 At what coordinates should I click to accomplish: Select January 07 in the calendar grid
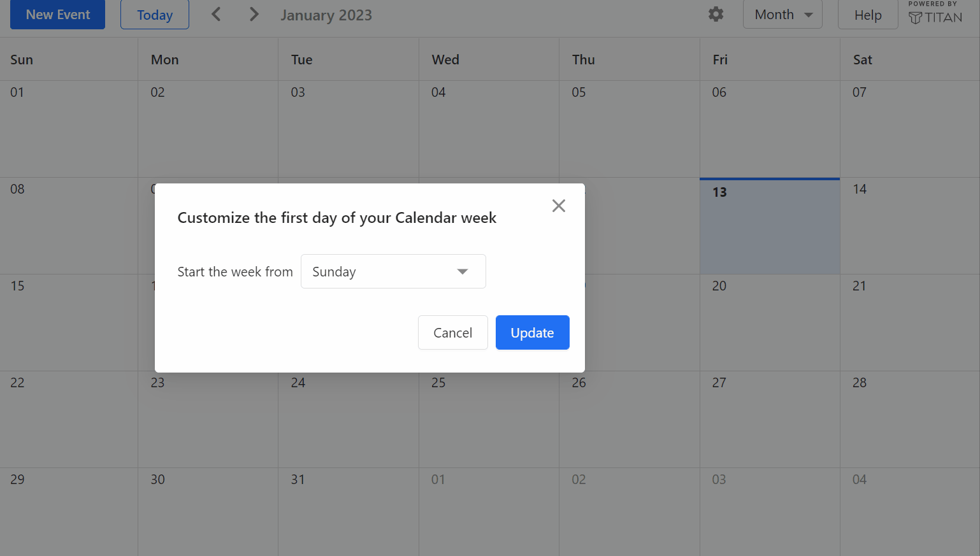click(910, 129)
